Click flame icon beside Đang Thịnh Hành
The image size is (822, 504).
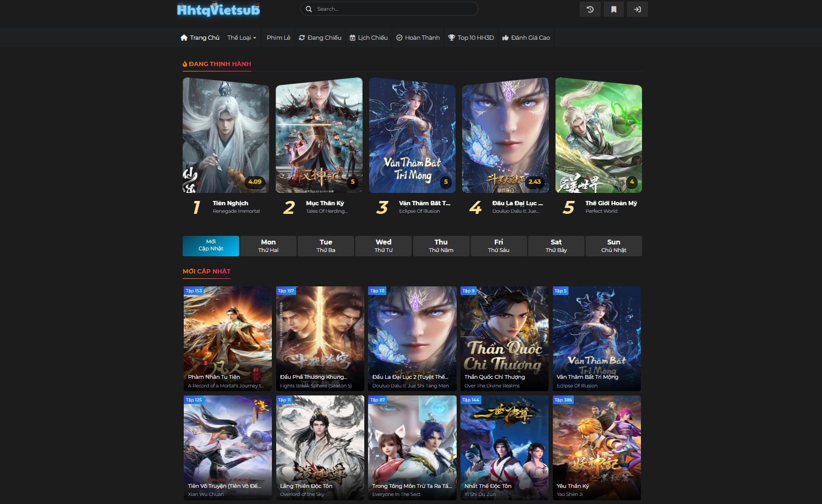click(x=185, y=64)
